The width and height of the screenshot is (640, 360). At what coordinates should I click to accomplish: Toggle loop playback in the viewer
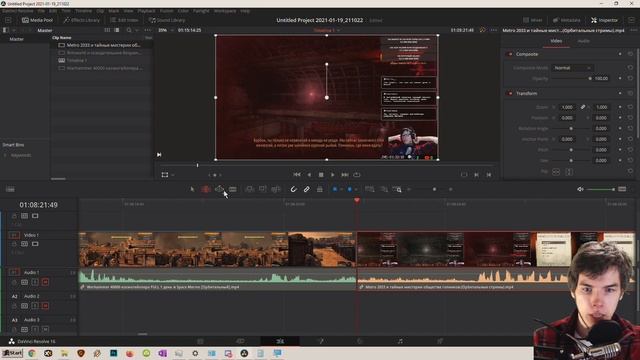click(x=357, y=175)
